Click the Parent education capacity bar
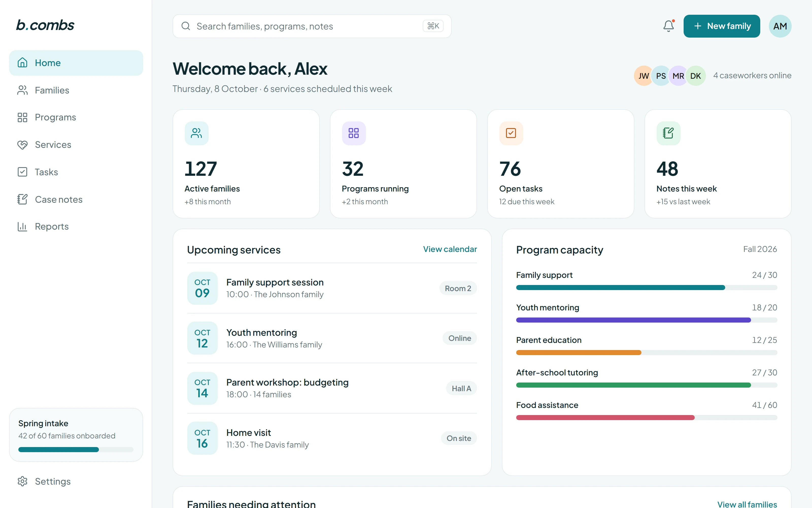This screenshot has height=508, width=812. [646, 353]
